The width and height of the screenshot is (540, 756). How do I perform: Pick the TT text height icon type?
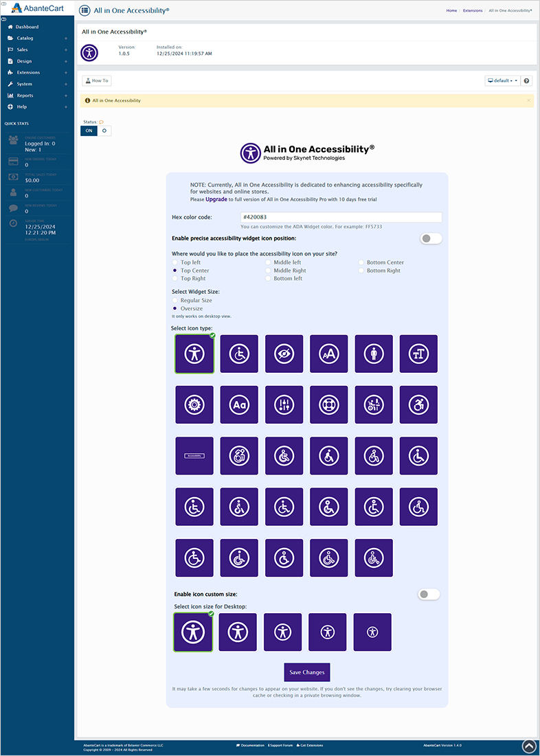tap(418, 354)
